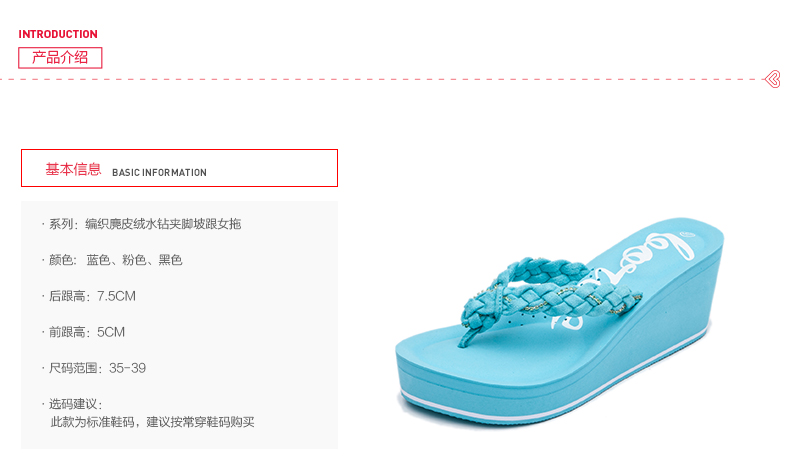This screenshot has height=470, width=790.
Task: Click the red heart icon at divider end
Action: coord(772,79)
